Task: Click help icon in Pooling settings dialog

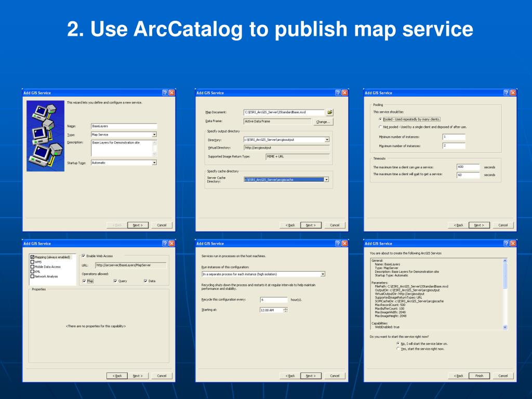Action: coord(506,92)
